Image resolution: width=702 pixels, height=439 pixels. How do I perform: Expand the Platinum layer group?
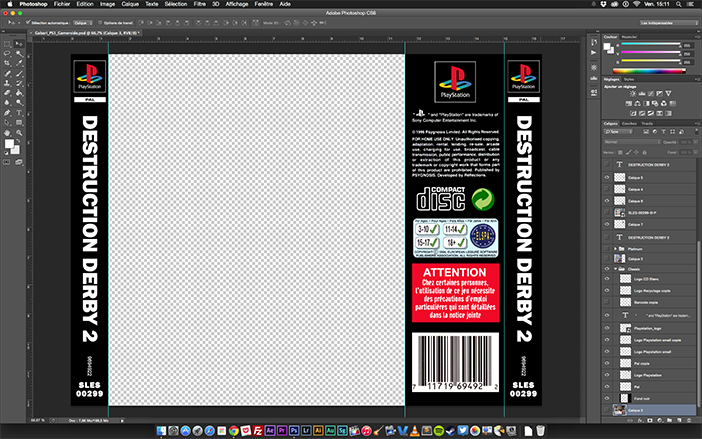pyautogui.click(x=615, y=248)
